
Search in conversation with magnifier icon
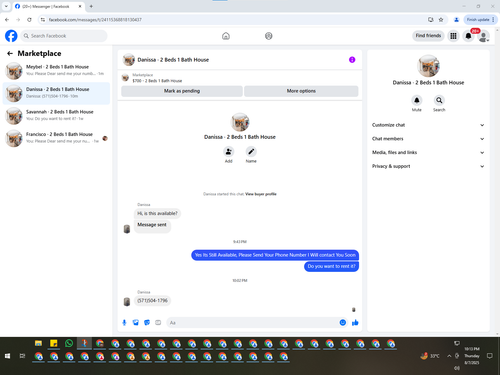coord(439,100)
